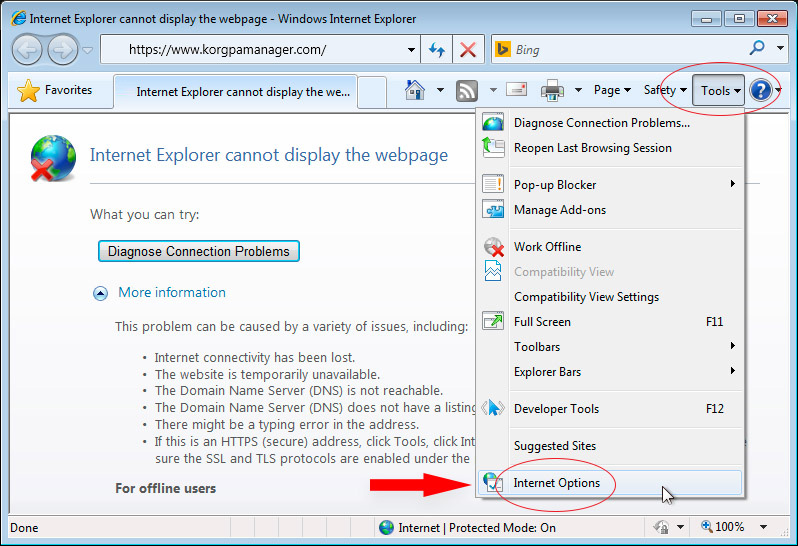Viewport: 798px width, 546px height.
Task: Click the Full Screen menu icon
Action: [x=493, y=321]
